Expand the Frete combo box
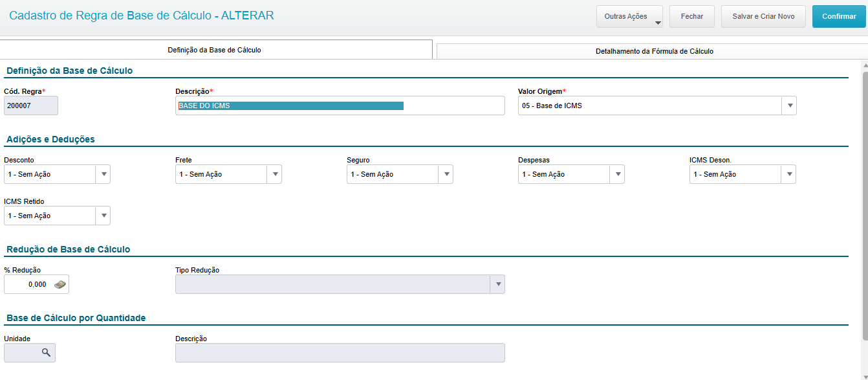The width and height of the screenshot is (868, 380). [x=274, y=174]
